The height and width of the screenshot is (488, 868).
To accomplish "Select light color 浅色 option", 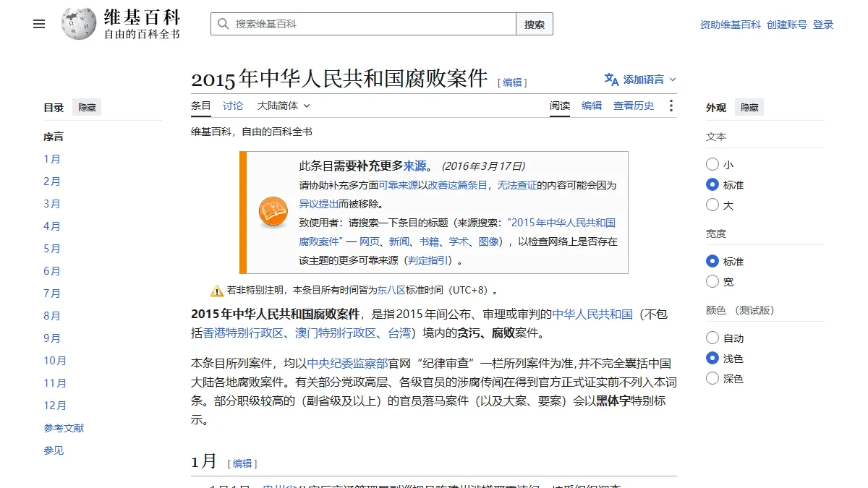I will (712, 358).
